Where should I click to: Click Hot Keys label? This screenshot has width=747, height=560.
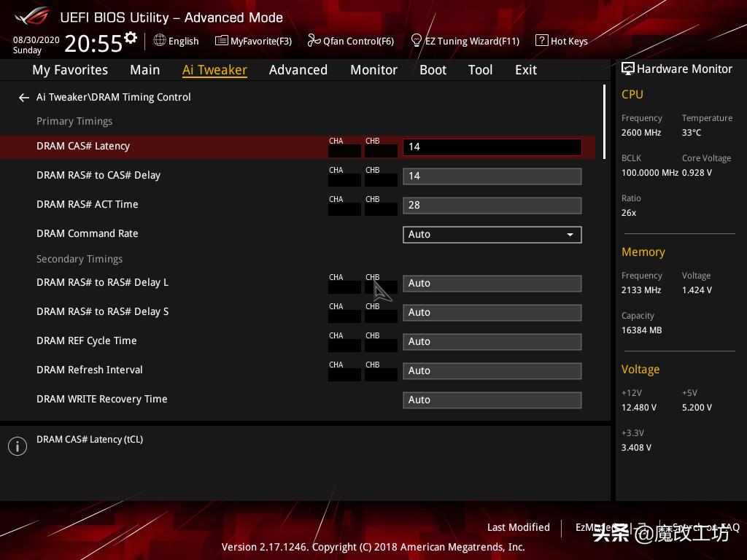click(569, 41)
